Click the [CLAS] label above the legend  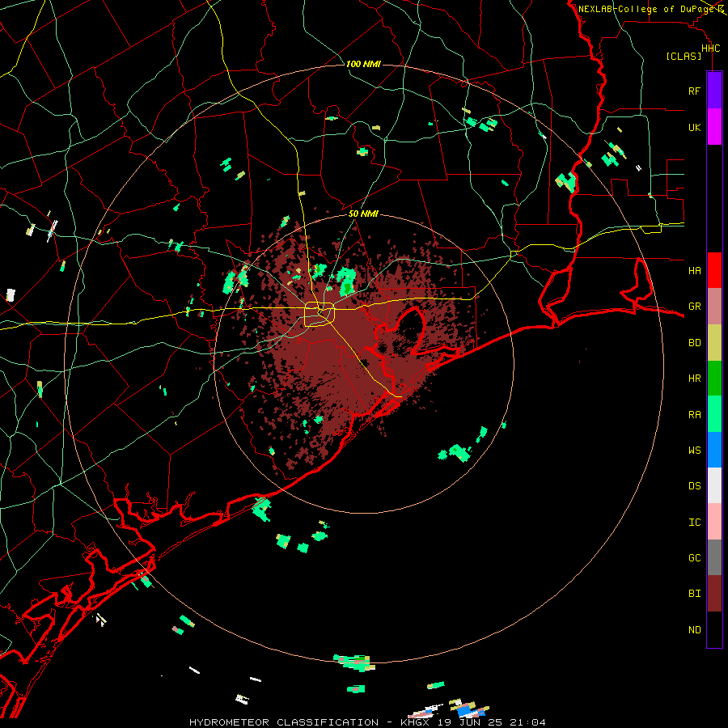pyautogui.click(x=684, y=56)
